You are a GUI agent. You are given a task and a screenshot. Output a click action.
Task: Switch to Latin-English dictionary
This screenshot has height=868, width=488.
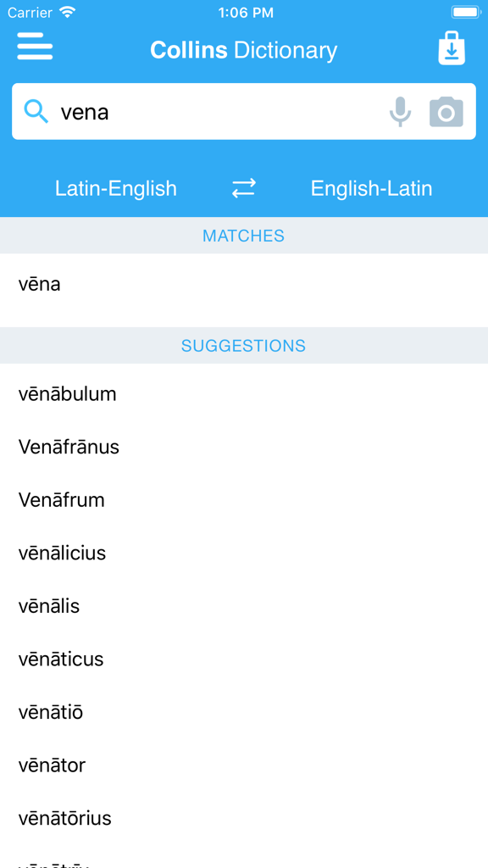[116, 188]
